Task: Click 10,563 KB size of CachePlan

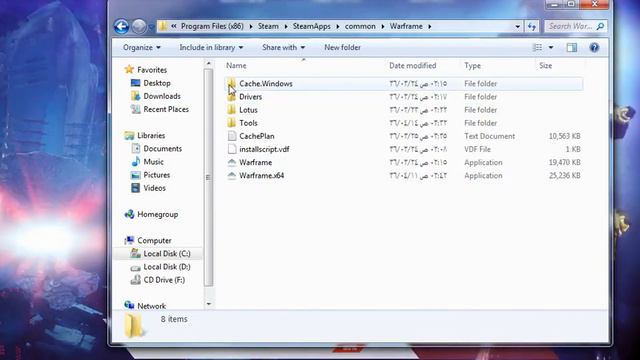Action: pos(564,136)
